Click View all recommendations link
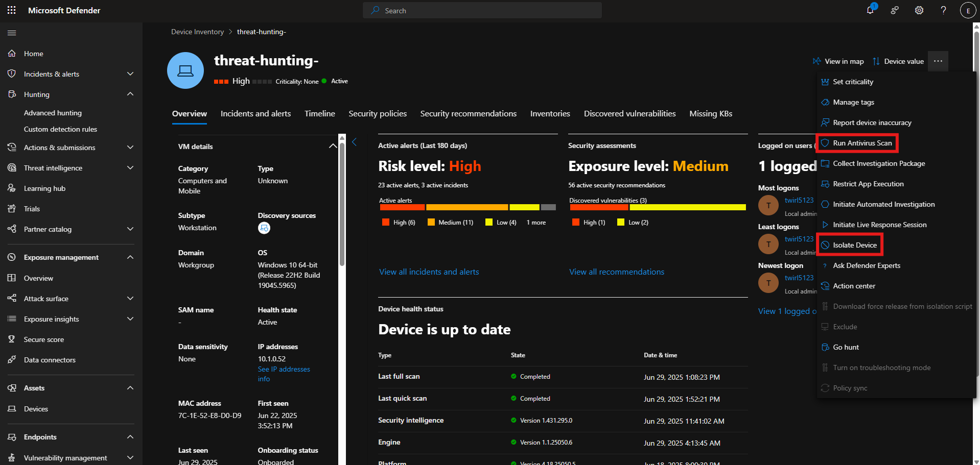This screenshot has width=980, height=465. tap(617, 272)
